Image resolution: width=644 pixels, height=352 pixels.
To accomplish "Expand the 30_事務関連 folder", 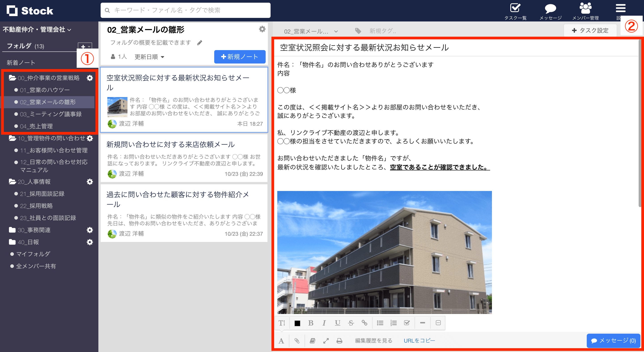I will [12, 230].
